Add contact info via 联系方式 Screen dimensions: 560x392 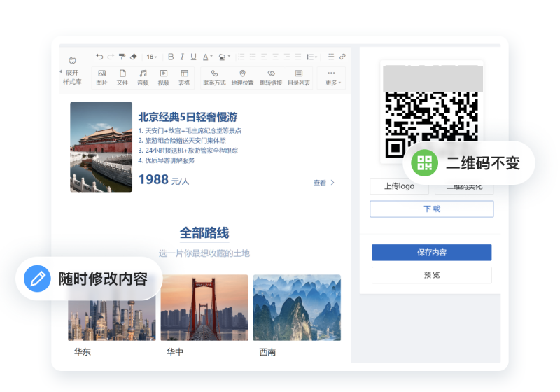point(214,78)
